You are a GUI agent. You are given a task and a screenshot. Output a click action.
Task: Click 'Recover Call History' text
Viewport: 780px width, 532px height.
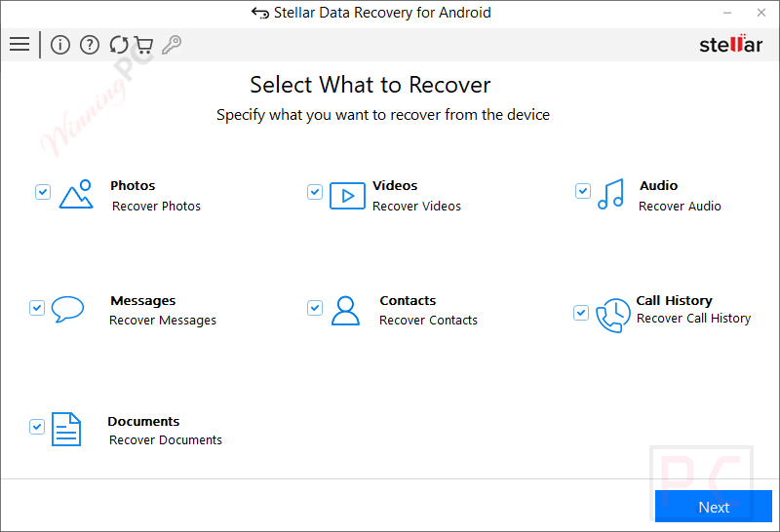coord(694,319)
